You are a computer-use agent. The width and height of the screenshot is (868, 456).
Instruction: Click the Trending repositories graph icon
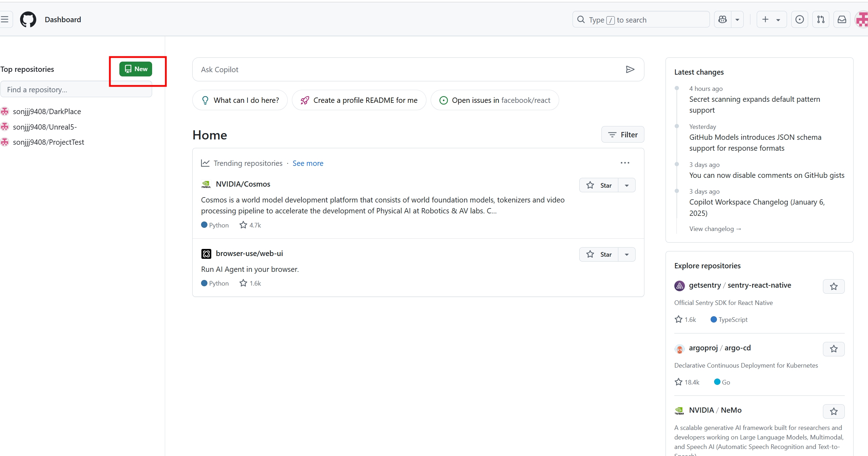click(x=205, y=163)
